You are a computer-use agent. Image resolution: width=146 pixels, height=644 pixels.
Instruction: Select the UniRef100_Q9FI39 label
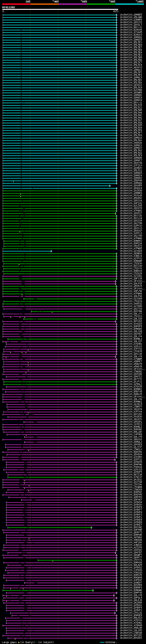[131, 278]
